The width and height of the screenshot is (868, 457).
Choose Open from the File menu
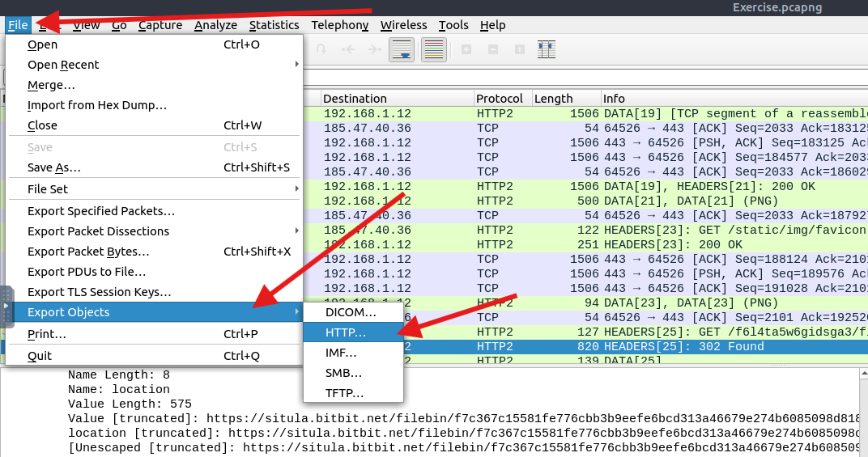(x=155, y=44)
